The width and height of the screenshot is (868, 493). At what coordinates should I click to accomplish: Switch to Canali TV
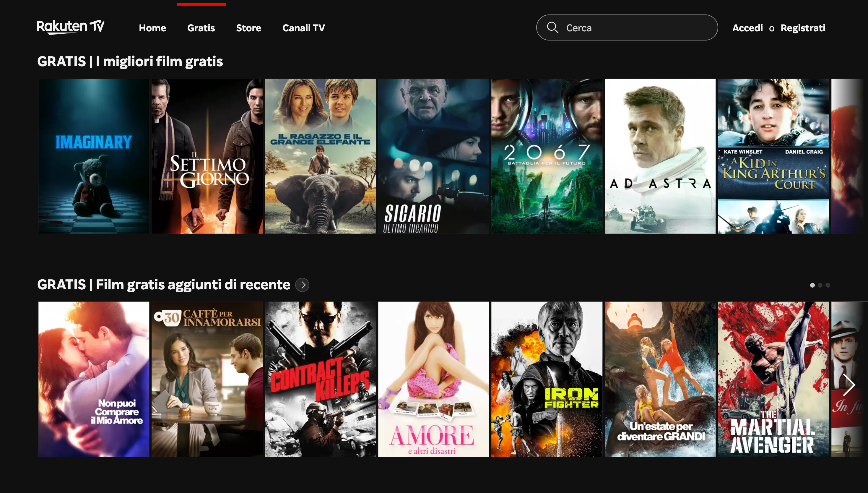(x=303, y=28)
